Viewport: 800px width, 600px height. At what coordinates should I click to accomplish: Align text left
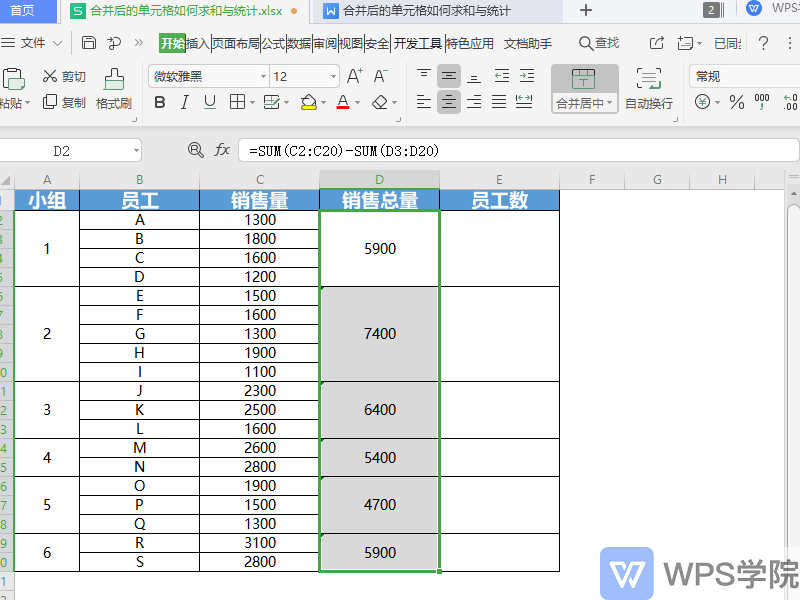pos(423,102)
